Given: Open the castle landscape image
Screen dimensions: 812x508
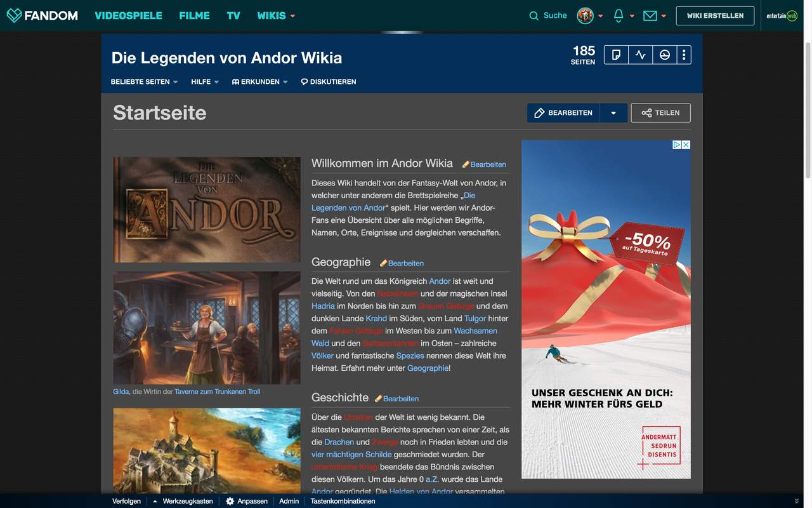Looking at the screenshot, I should tap(207, 450).
